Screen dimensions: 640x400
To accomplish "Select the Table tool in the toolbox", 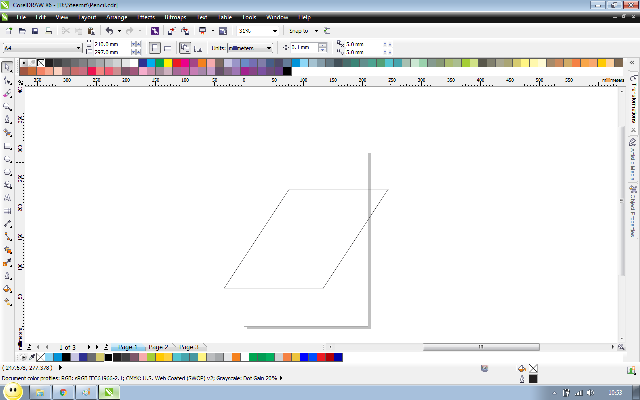I will pyautogui.click(x=7, y=211).
